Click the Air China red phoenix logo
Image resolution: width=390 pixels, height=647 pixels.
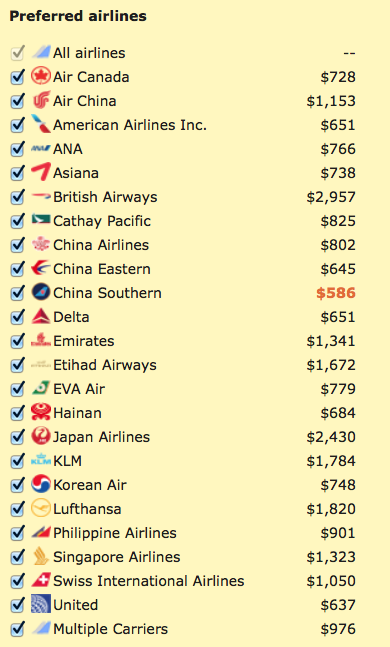[41, 100]
